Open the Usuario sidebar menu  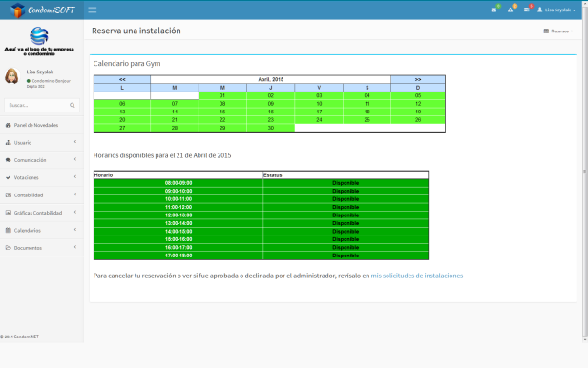(x=42, y=143)
